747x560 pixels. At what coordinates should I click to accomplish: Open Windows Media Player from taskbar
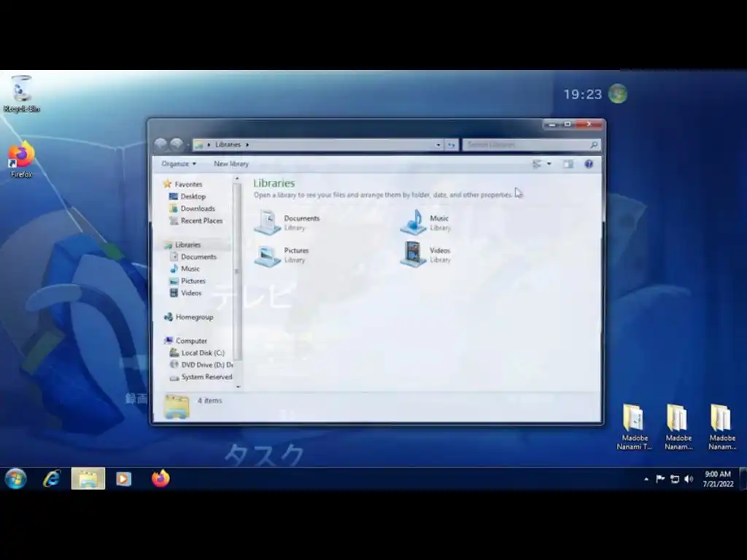click(123, 478)
